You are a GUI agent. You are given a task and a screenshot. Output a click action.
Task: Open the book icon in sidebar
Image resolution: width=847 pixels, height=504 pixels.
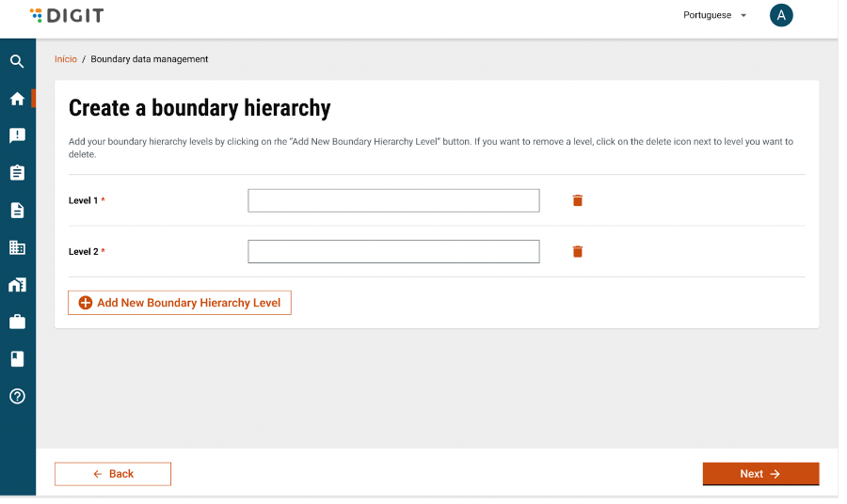point(17,359)
